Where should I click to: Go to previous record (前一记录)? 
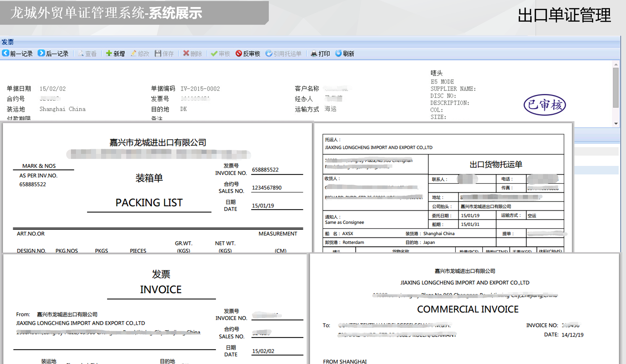coord(17,54)
